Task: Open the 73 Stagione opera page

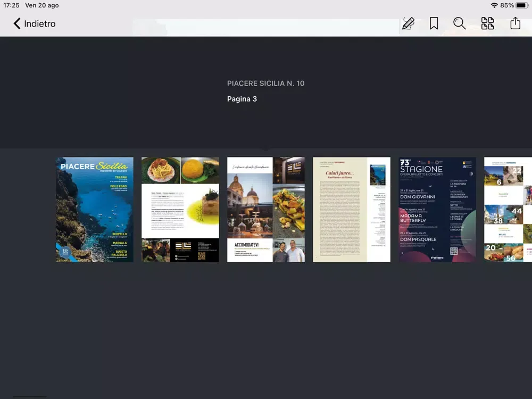Action: (437, 209)
